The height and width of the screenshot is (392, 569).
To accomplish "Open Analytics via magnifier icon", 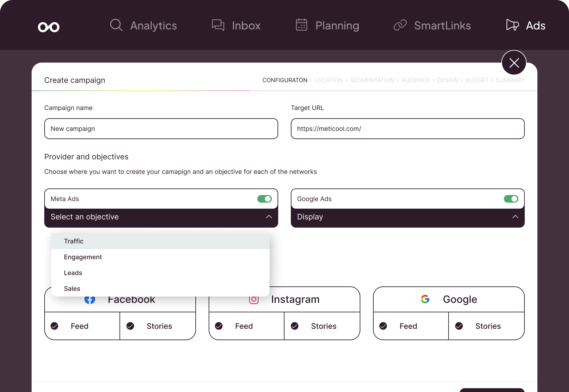I will tap(116, 25).
